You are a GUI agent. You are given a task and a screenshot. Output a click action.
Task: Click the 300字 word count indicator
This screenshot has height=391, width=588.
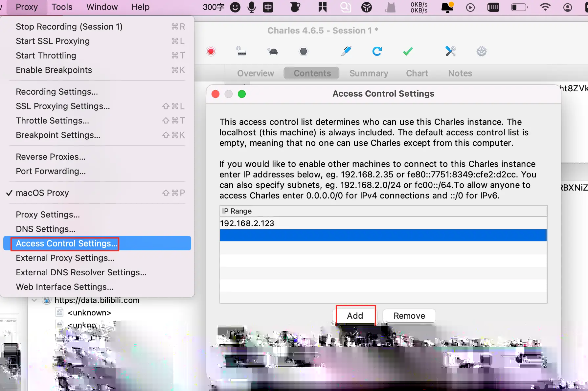[214, 7]
